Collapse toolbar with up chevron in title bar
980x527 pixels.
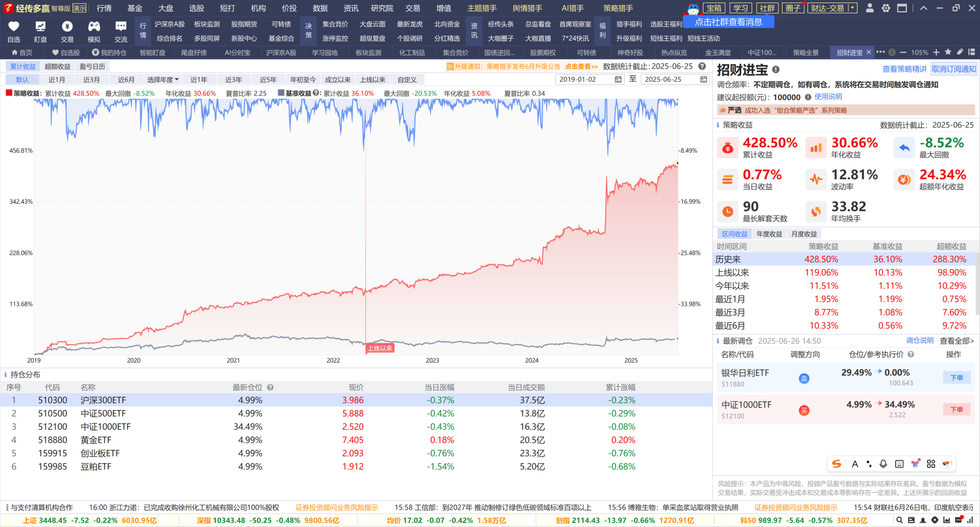pyautogui.click(x=923, y=8)
